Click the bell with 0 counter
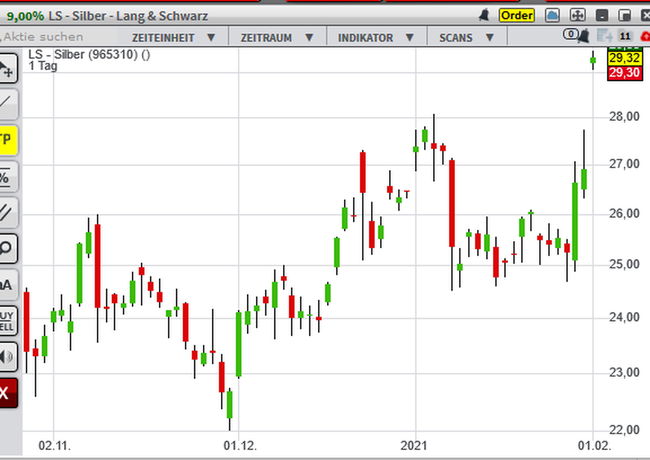This screenshot has height=460, width=650. coord(577,35)
